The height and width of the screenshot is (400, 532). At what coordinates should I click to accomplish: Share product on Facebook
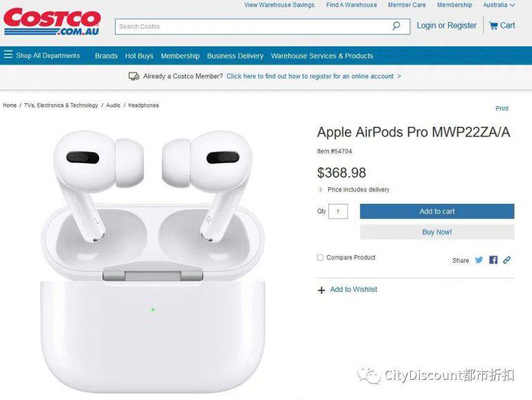coord(493,260)
